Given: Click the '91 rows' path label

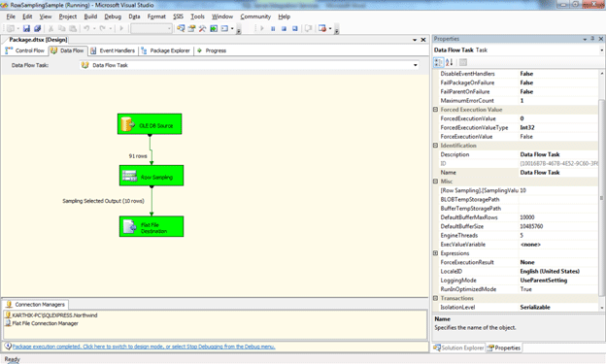Looking at the screenshot, I should [x=138, y=156].
